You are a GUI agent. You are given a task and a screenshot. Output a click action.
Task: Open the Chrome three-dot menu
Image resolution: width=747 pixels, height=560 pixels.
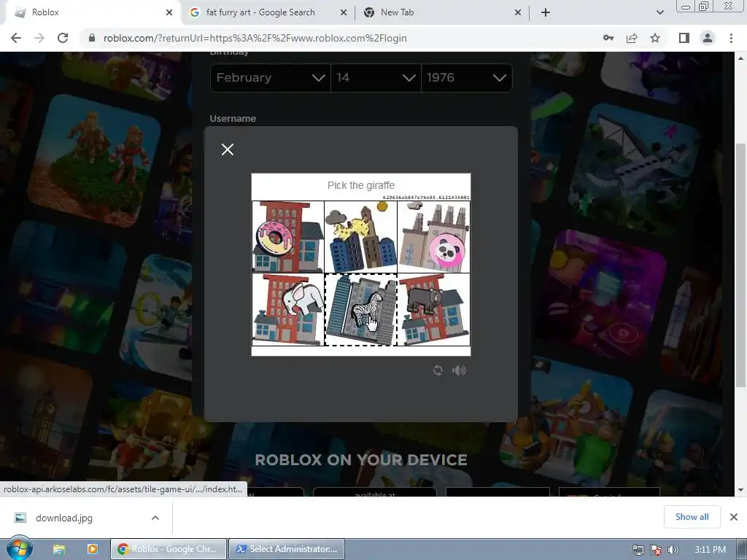(731, 38)
